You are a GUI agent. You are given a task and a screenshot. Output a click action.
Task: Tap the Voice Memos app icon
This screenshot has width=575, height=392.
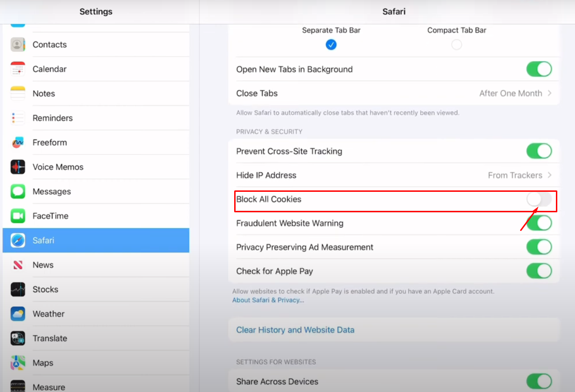click(18, 167)
